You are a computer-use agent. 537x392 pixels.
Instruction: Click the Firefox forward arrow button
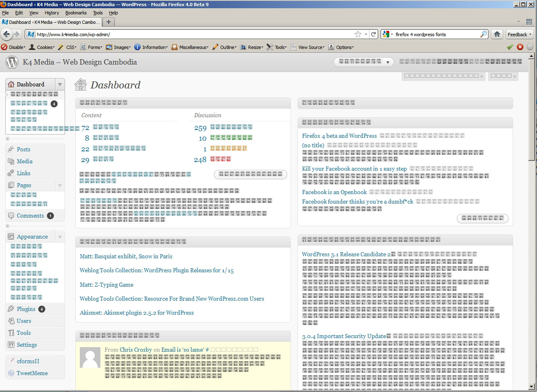click(17, 34)
